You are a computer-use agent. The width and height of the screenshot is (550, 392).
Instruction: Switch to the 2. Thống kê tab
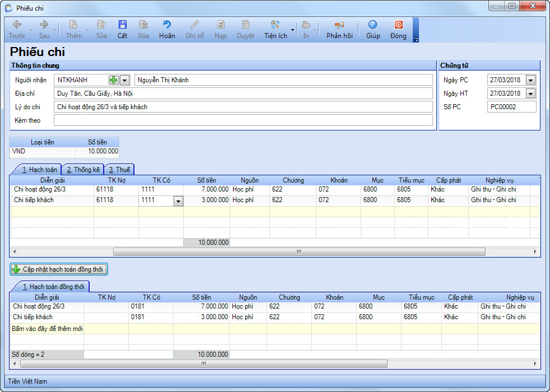[x=83, y=170]
